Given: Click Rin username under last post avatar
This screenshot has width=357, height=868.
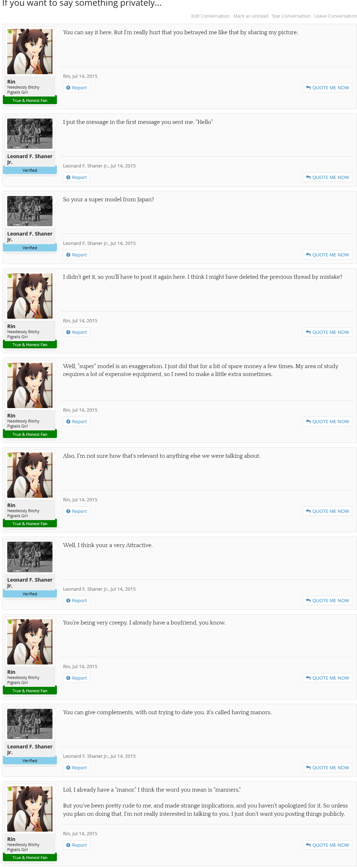Looking at the screenshot, I should 11,839.
